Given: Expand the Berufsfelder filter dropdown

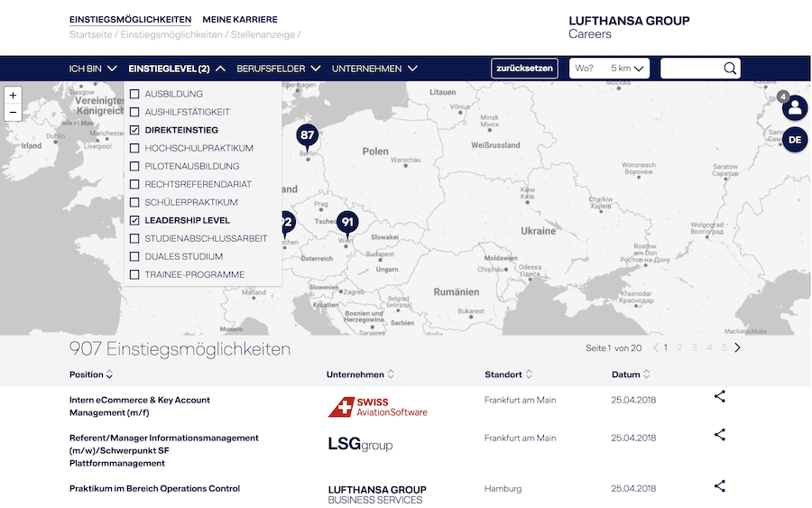Looking at the screenshot, I should pos(278,69).
